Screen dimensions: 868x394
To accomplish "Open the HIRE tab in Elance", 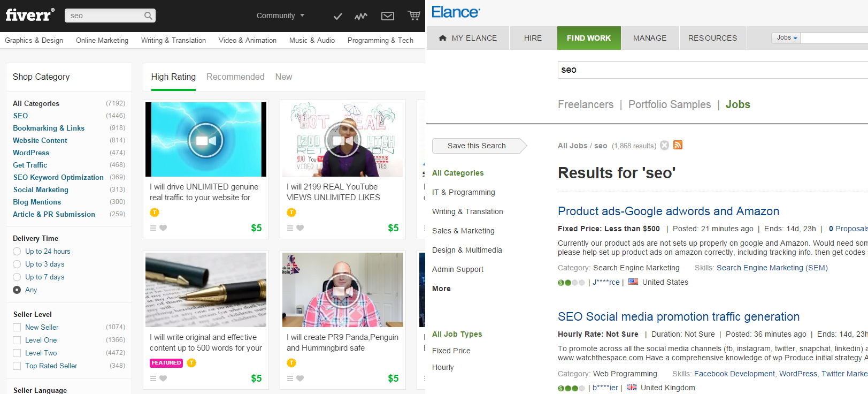I will [533, 38].
